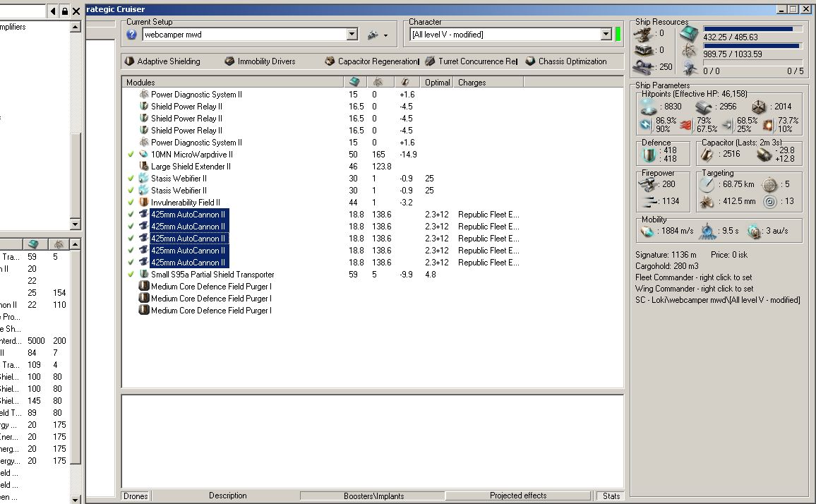This screenshot has height=504, width=816.
Task: Click the targeting range icon showing 68.75 km
Action: (x=707, y=184)
